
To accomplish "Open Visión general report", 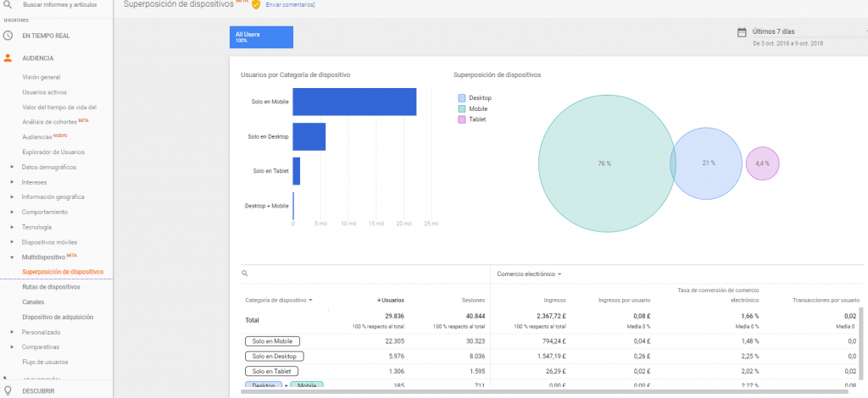I will point(42,77).
